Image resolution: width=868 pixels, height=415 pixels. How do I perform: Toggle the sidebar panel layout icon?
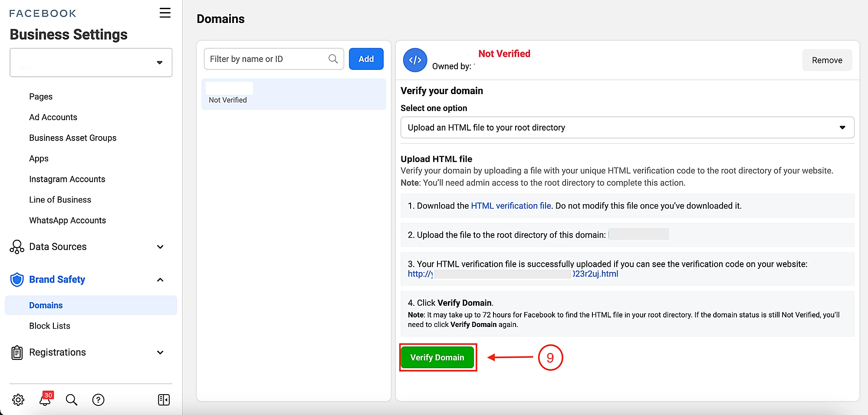[x=164, y=400]
